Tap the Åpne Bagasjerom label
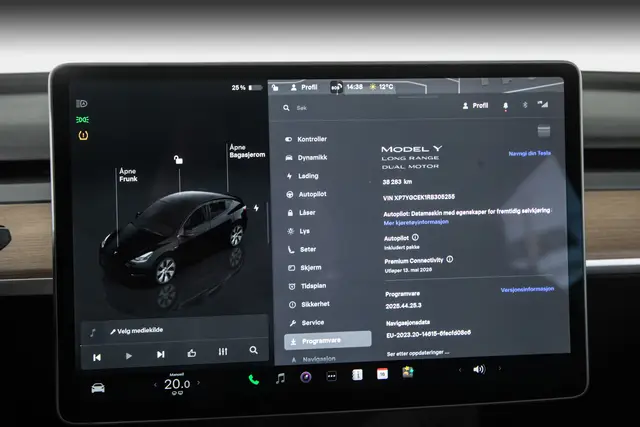Screen dimensions: 640x427 (x=247, y=151)
